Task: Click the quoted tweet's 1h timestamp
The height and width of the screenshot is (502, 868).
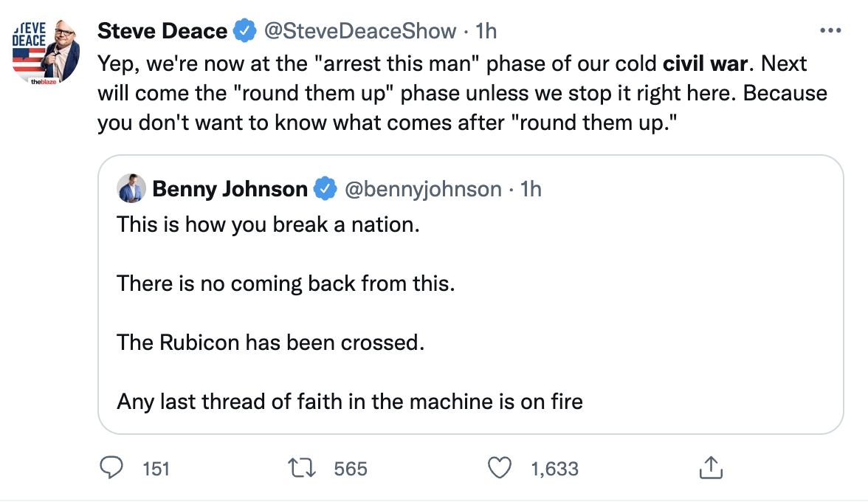Action: [531, 190]
